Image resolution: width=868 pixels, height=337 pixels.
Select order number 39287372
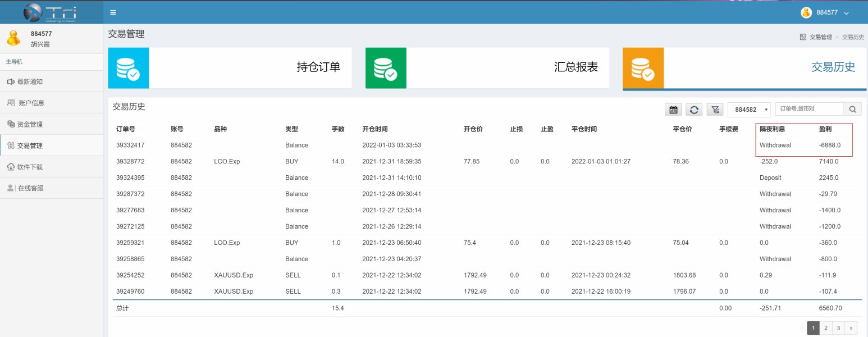click(x=130, y=194)
